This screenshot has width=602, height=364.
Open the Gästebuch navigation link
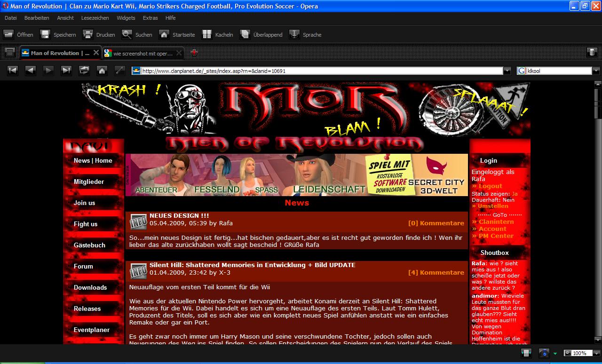[89, 245]
